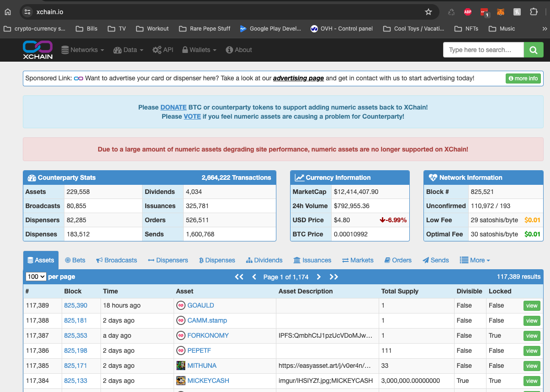This screenshot has width=550, height=392.
Task: Go to previous page arrow
Action: tap(254, 277)
